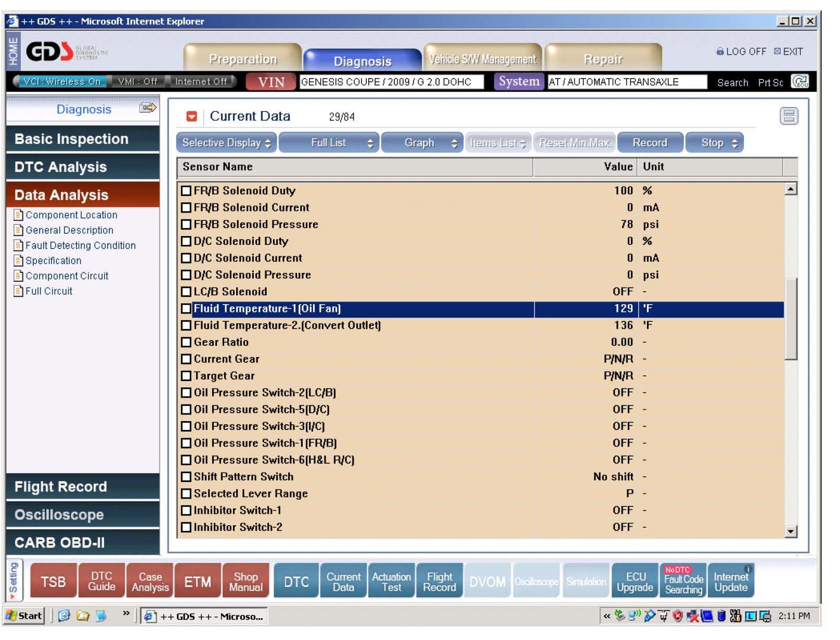Viewport: 840px width, 640px height.
Task: Open the TSB bottom toolbar button
Action: pos(53,582)
